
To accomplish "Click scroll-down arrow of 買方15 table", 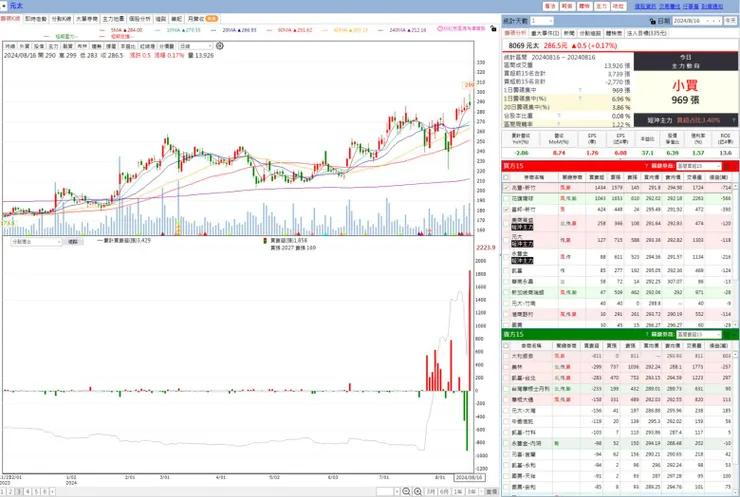I will (x=735, y=325).
